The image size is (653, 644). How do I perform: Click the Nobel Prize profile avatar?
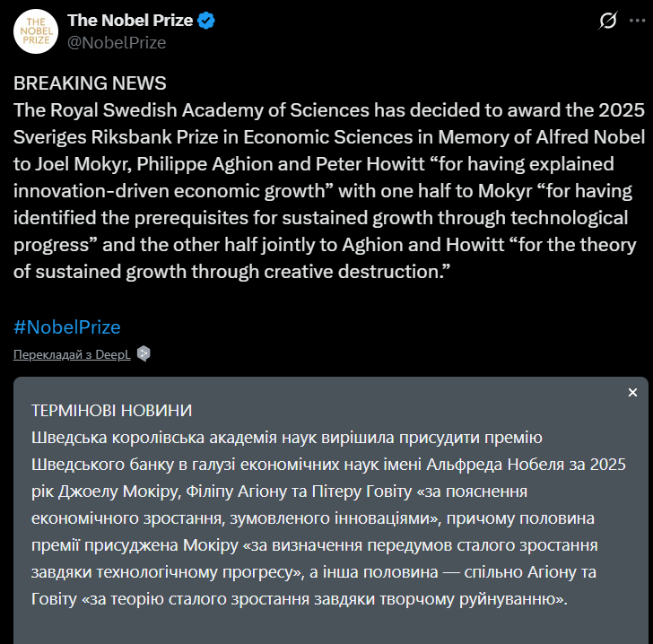(36, 30)
